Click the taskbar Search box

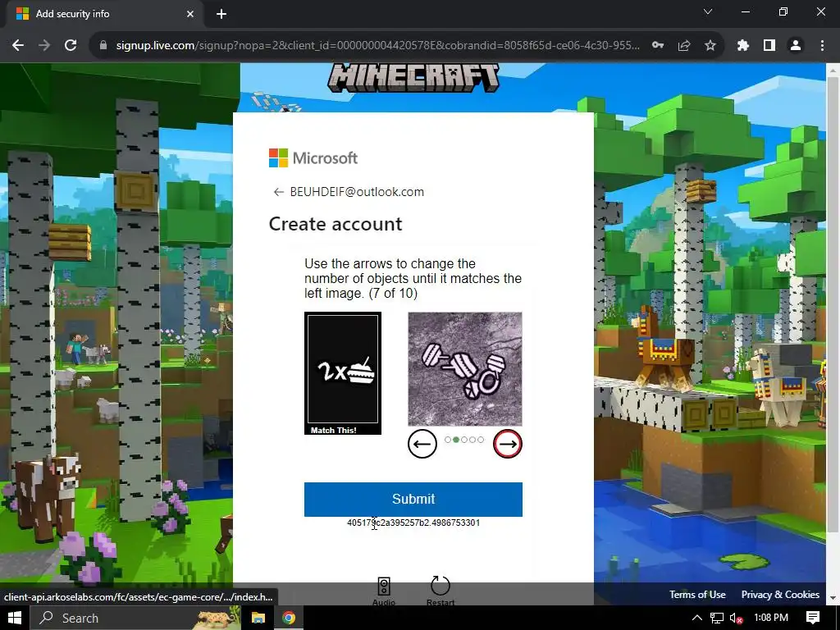(135, 618)
